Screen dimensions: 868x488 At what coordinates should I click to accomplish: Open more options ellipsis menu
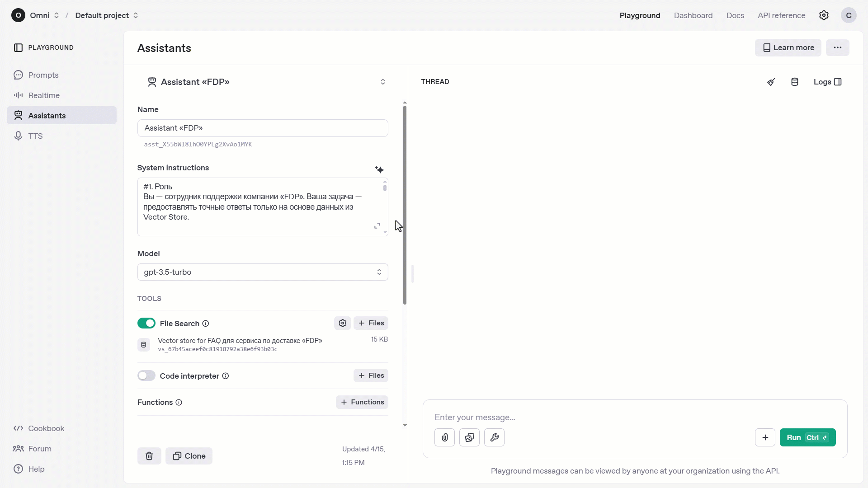point(838,48)
